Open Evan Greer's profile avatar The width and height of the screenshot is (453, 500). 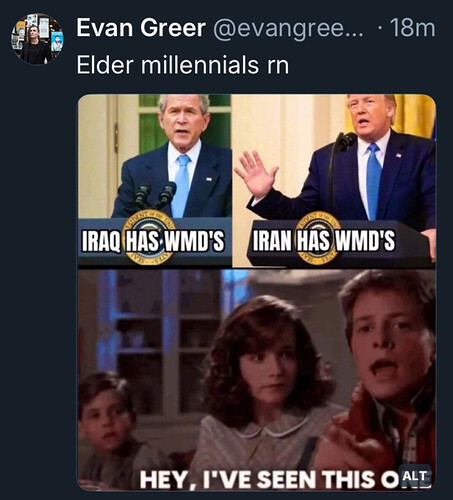coord(37,39)
